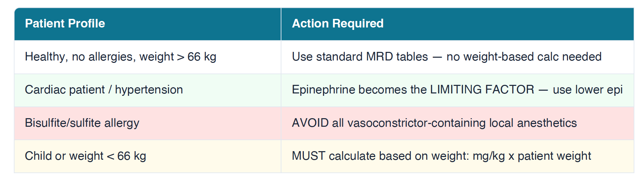This screenshot has height=180, width=644.
Task: Select the Cardiac patient / hypertension cell
Action: tap(104, 90)
